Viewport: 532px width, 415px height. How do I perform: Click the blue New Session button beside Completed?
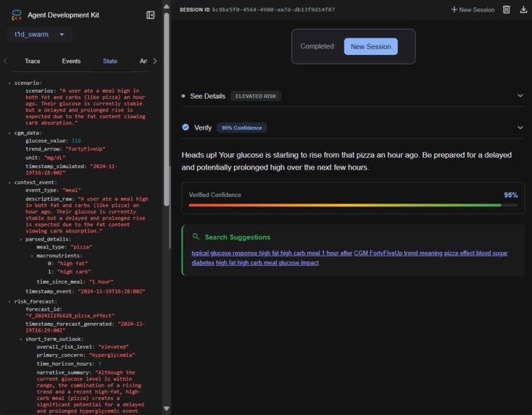tap(371, 46)
